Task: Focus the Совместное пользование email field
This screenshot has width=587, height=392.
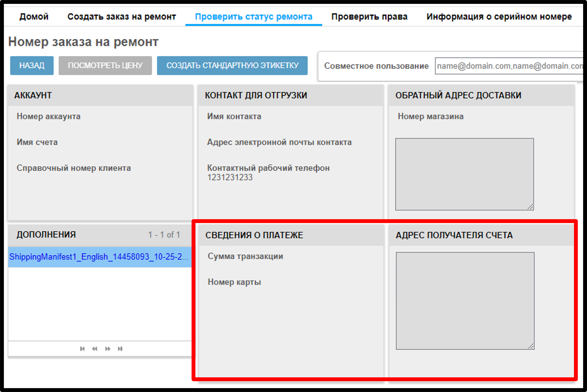Action: click(509, 66)
